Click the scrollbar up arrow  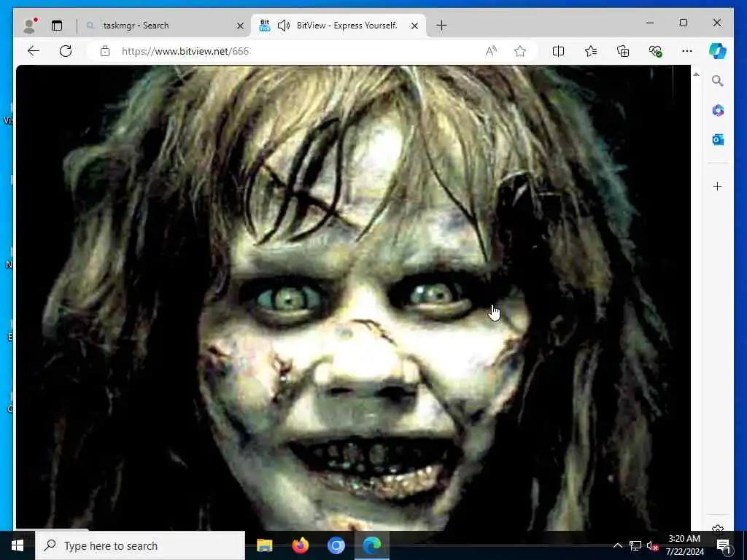coord(696,74)
